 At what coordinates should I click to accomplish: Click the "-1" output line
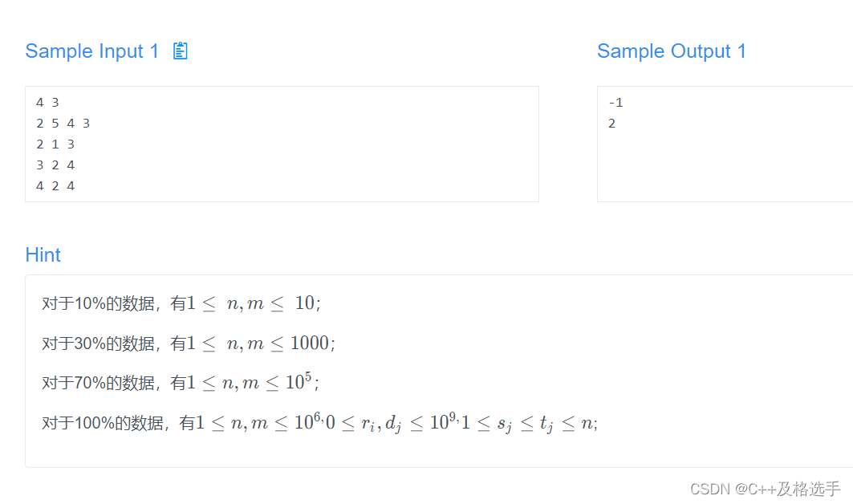click(x=615, y=102)
